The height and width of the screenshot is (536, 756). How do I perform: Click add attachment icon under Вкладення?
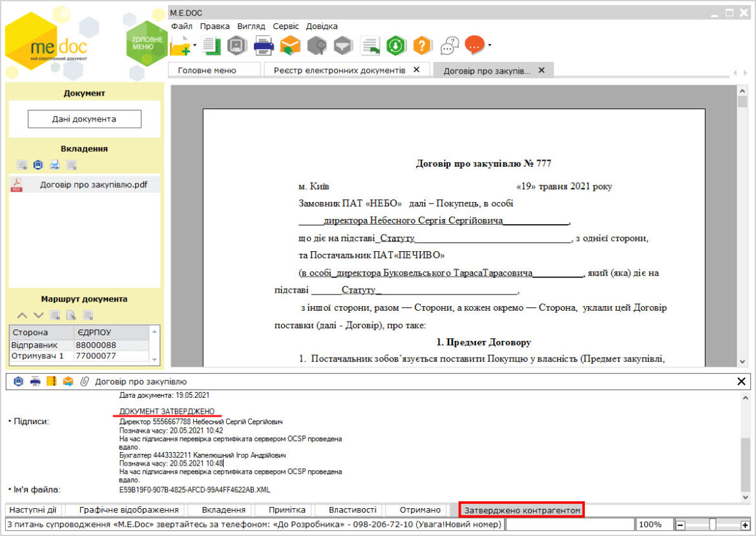(x=22, y=165)
